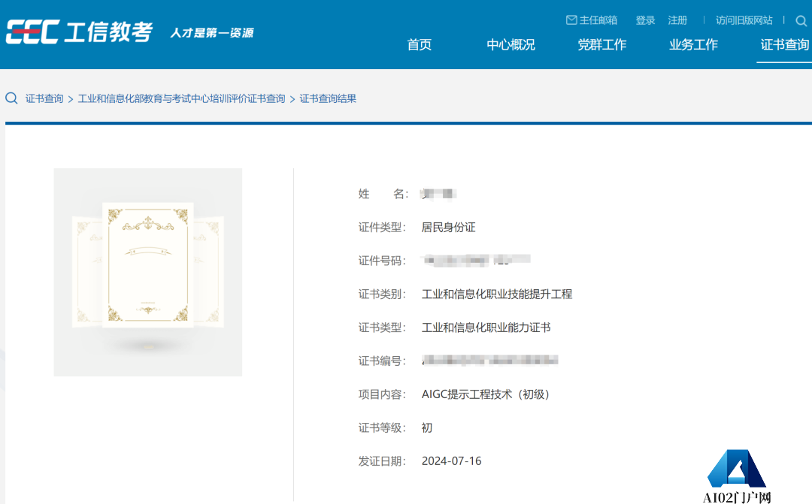Select text AIGC提示工程技术（初级）
The image size is (812, 504).
click(486, 394)
